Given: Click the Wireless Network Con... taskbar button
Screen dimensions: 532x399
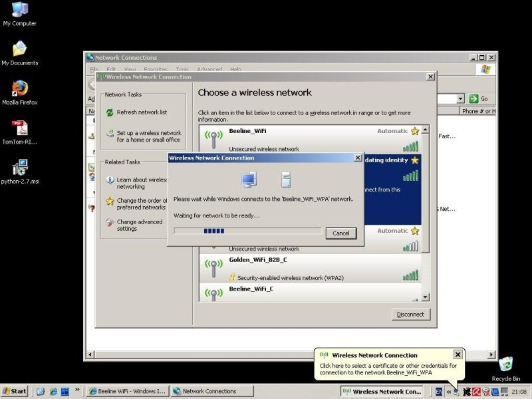Looking at the screenshot, I should pyautogui.click(x=382, y=391).
